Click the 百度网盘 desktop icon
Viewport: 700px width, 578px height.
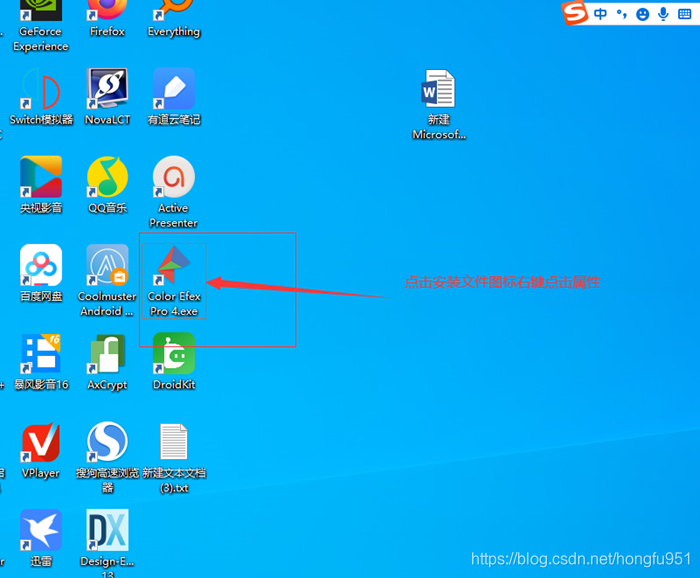41,273
